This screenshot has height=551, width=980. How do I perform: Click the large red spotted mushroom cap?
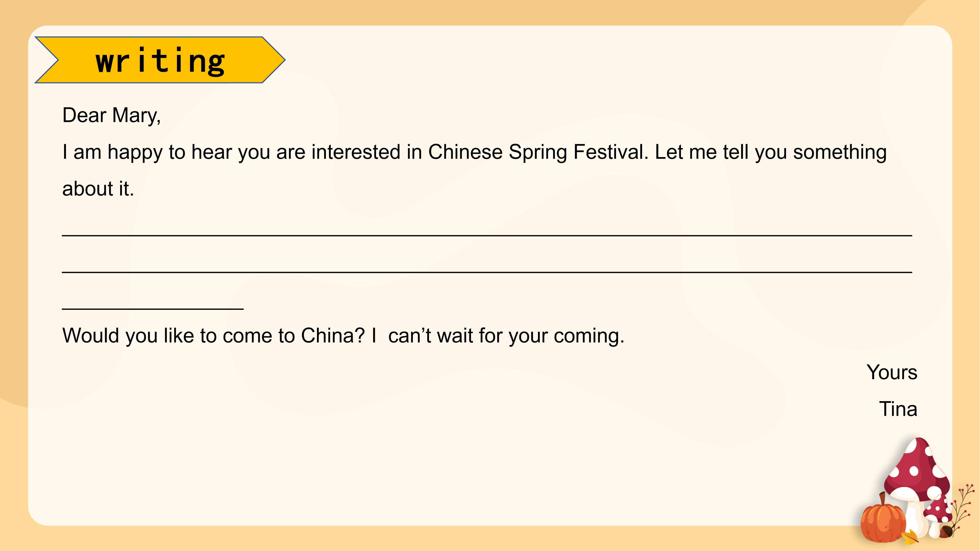(x=917, y=471)
